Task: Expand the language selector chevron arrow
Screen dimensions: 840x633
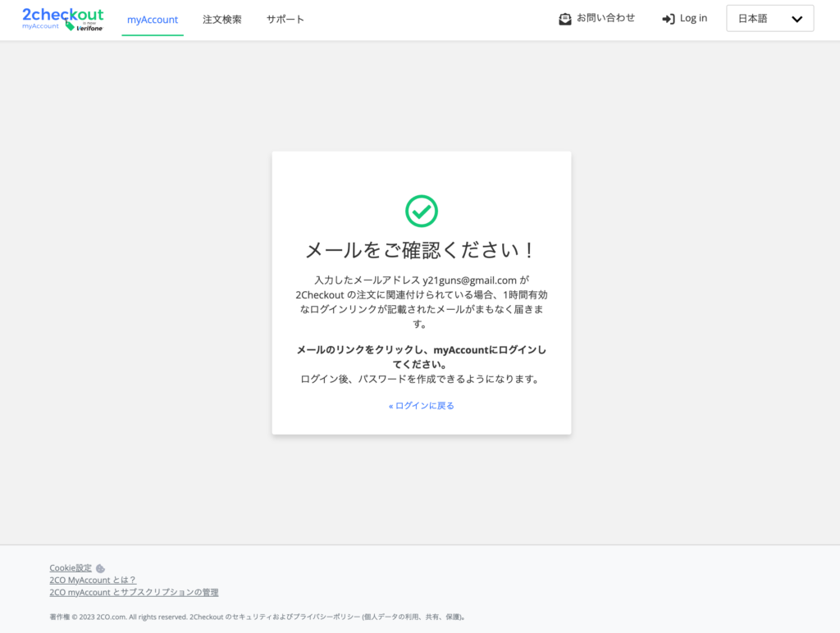Action: (x=797, y=20)
